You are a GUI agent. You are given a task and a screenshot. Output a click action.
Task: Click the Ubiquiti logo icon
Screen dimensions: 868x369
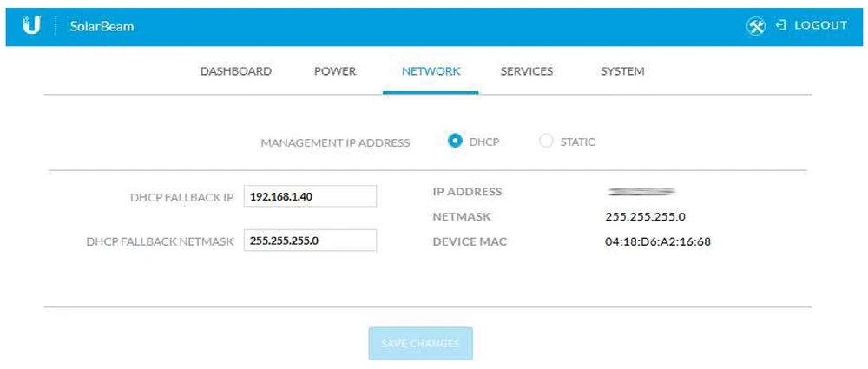31,26
